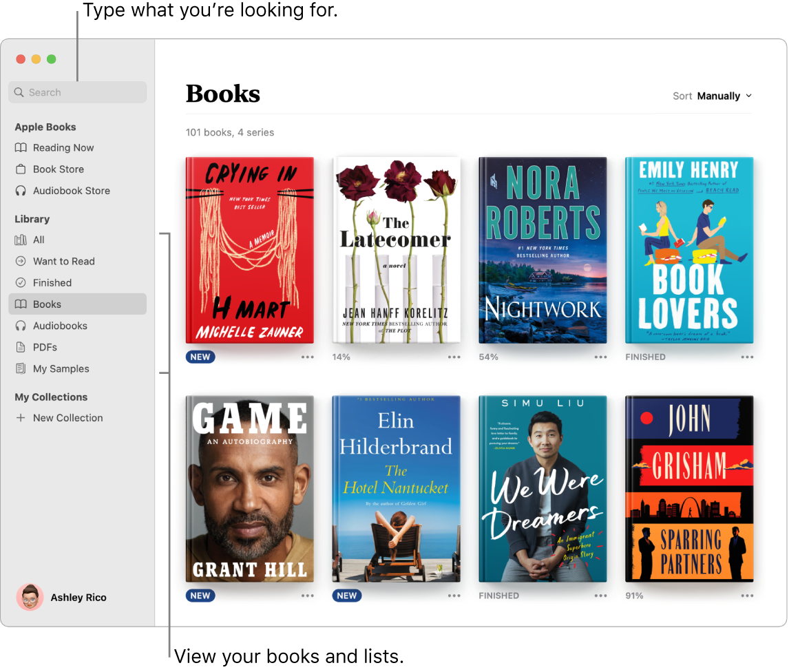This screenshot has width=789, height=672.
Task: Click the Ashley Rico account avatar
Action: coord(30,597)
